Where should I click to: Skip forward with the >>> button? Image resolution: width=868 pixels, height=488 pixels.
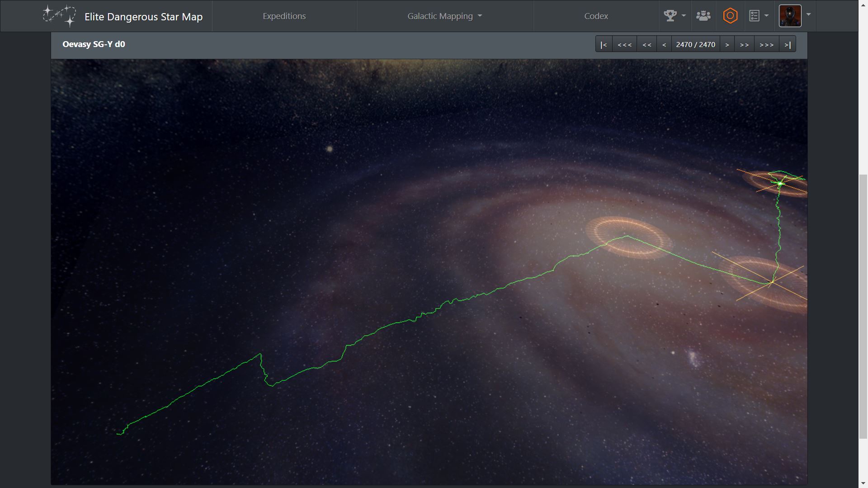pyautogui.click(x=766, y=44)
